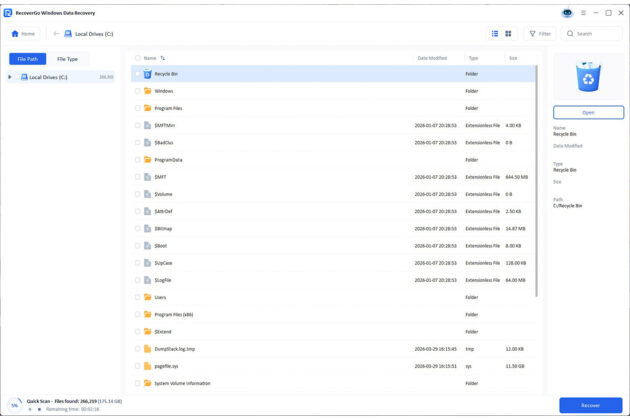
Task: Switch to grid thumbnail view
Action: pos(508,34)
